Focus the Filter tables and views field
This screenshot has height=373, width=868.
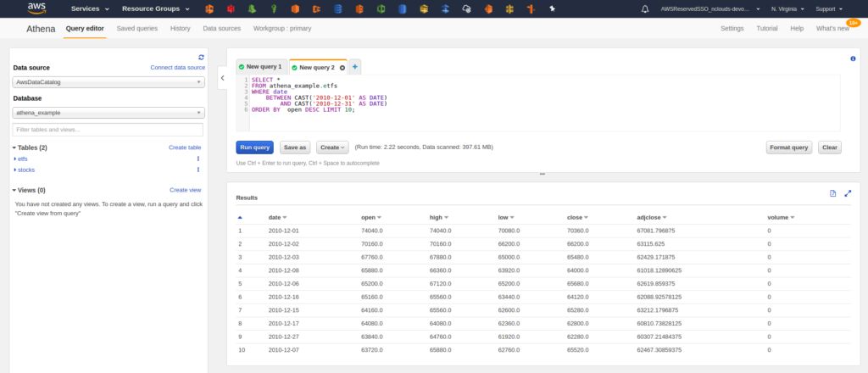click(108, 130)
